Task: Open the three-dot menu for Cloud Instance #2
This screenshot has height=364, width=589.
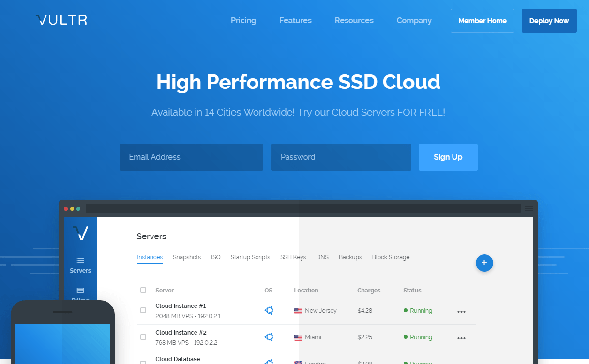Action: [x=461, y=338]
